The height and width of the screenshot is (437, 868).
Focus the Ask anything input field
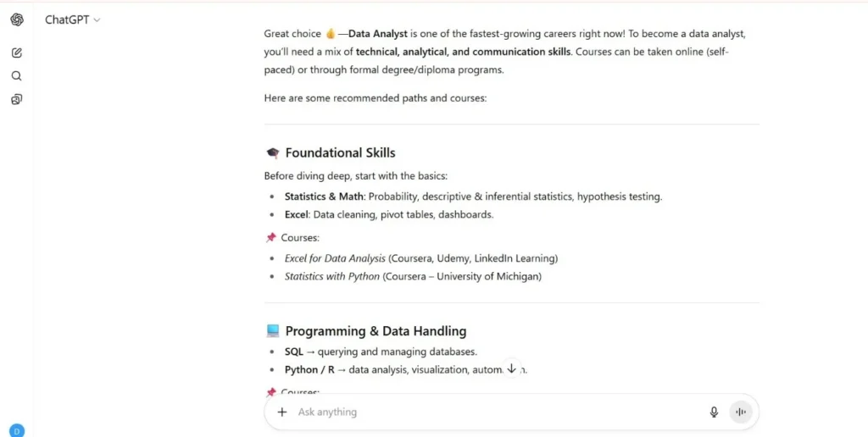click(498, 412)
